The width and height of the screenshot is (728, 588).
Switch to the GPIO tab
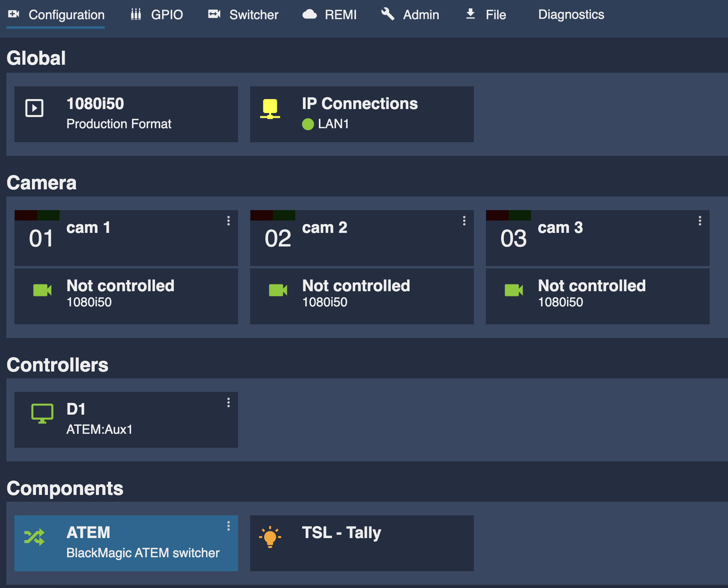pos(157,15)
